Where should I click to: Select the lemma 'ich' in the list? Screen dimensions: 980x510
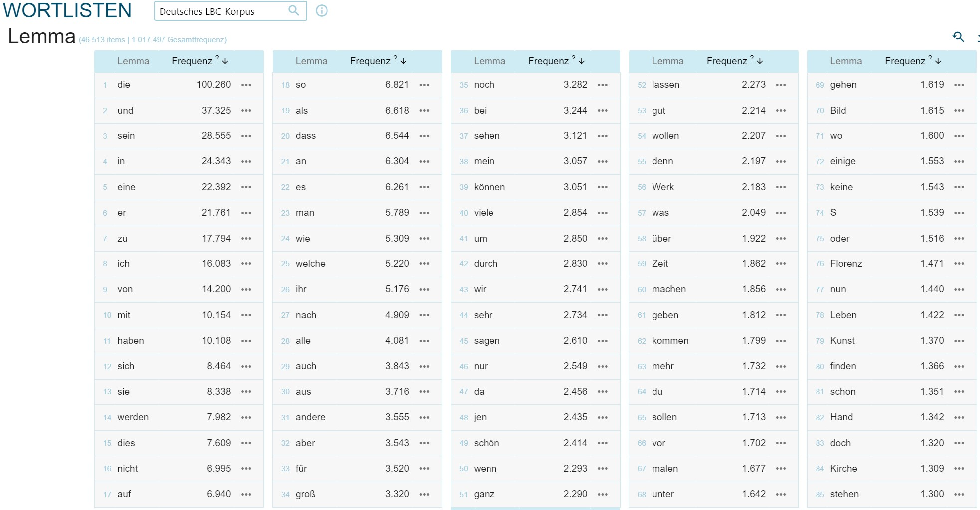(x=123, y=264)
